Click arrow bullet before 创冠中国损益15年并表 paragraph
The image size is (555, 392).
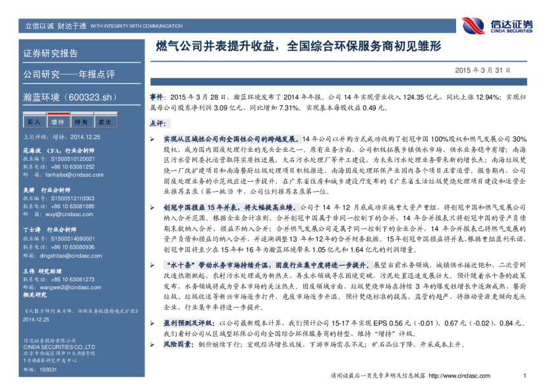[152, 207]
